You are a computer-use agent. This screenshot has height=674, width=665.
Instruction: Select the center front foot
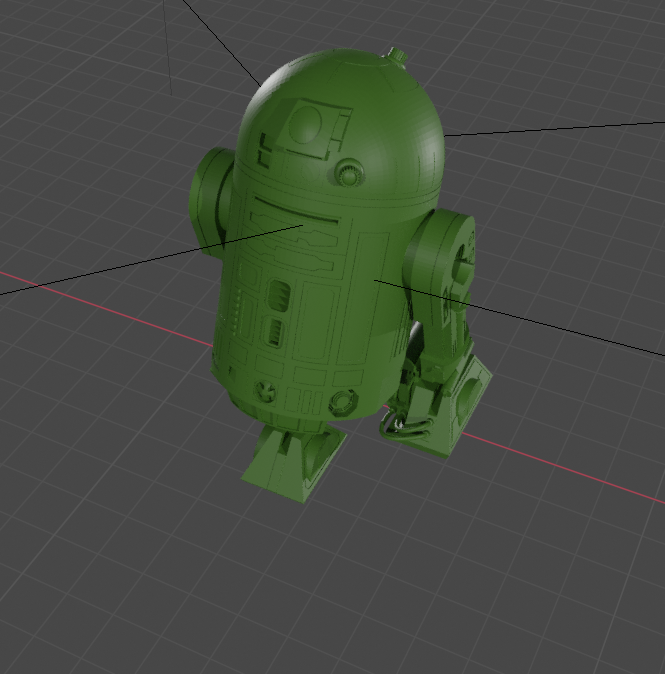click(x=294, y=462)
